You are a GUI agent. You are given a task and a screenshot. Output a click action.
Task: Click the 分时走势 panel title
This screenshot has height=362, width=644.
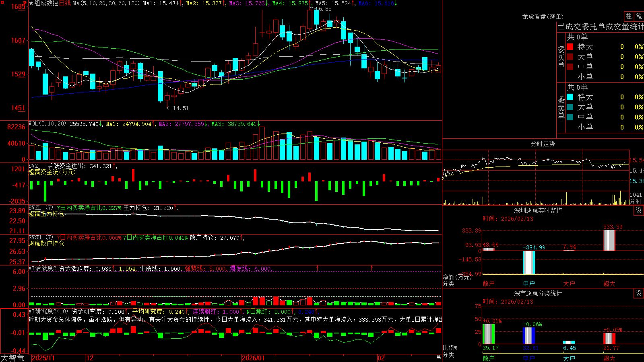coord(543,144)
